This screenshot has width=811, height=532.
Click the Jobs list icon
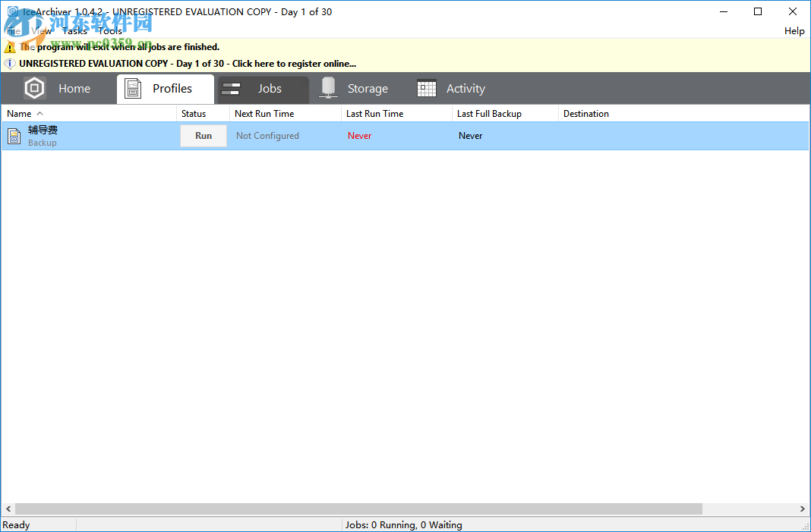point(231,89)
